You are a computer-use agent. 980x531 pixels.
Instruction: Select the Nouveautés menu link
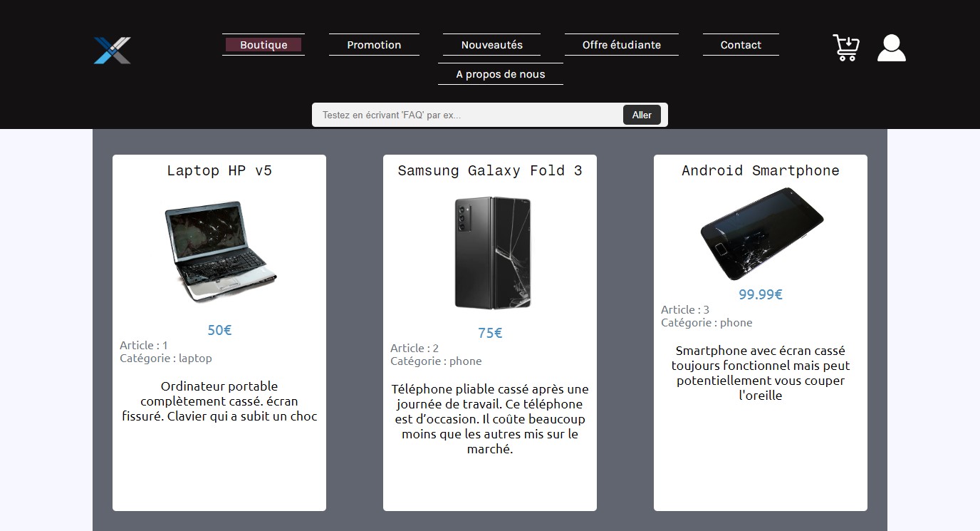491,45
